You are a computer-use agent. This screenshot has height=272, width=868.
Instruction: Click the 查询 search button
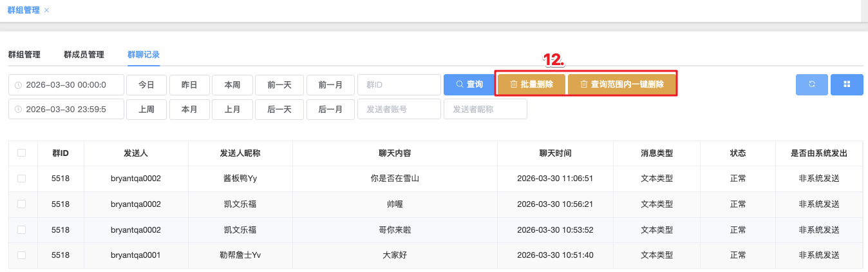[x=469, y=84]
